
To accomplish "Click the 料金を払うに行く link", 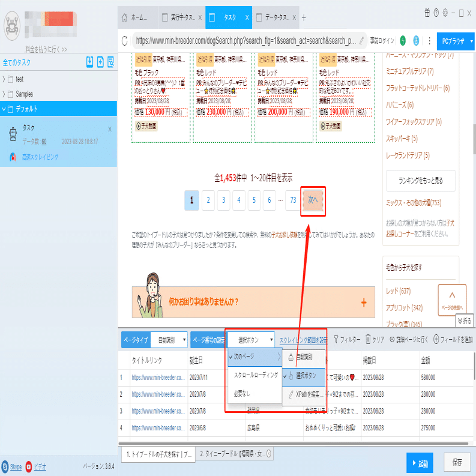I will (x=46, y=49).
